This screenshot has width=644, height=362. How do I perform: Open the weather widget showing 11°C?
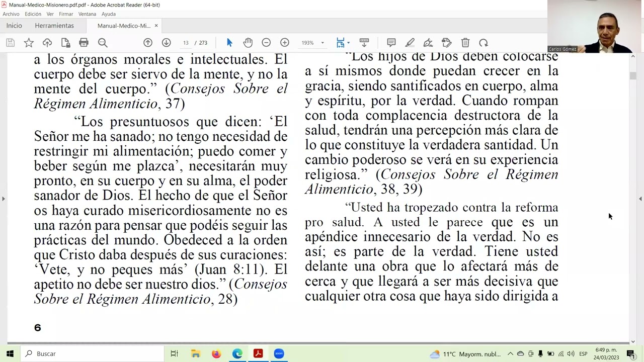465,354
